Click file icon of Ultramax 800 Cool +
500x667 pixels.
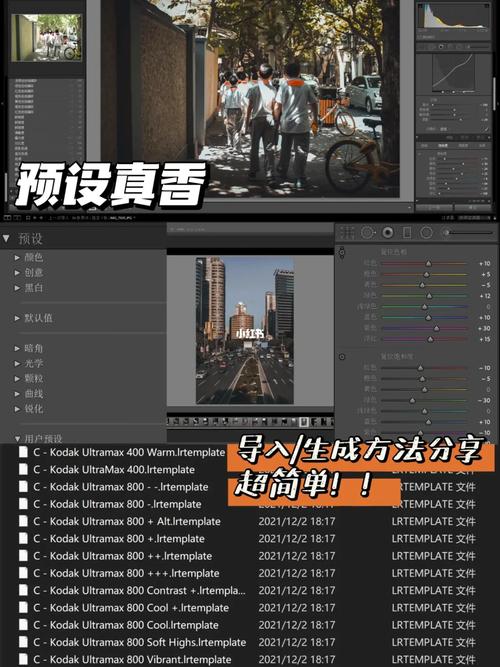click(x=24, y=608)
